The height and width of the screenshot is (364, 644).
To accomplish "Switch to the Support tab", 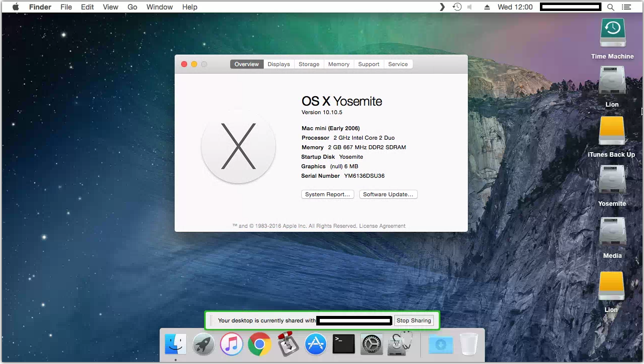I will click(369, 64).
